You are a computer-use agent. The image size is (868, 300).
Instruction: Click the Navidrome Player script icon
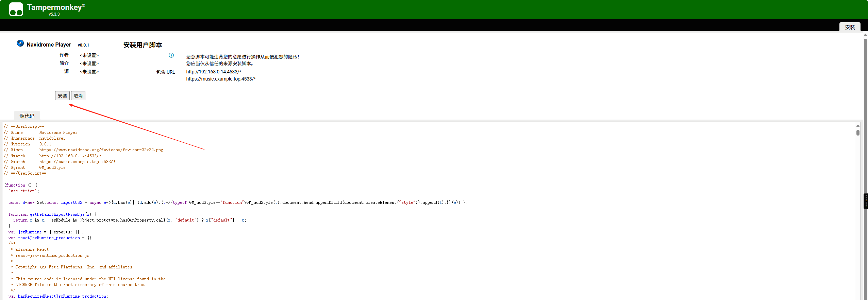(20, 43)
